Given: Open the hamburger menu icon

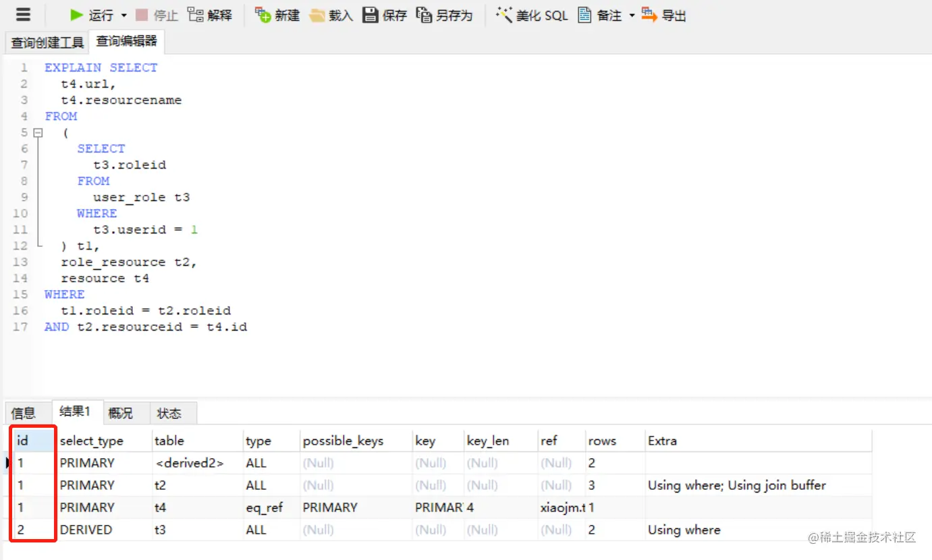Looking at the screenshot, I should pos(23,15).
